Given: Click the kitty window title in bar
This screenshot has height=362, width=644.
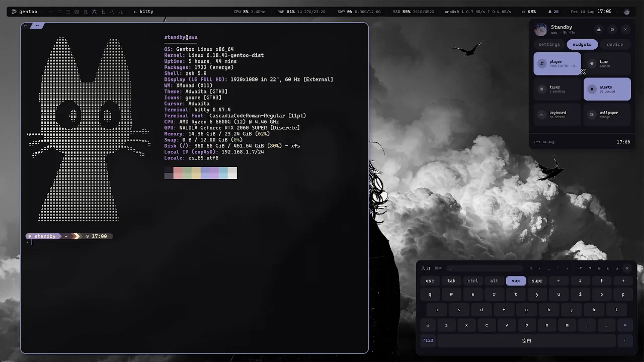Looking at the screenshot, I should [x=143, y=12].
